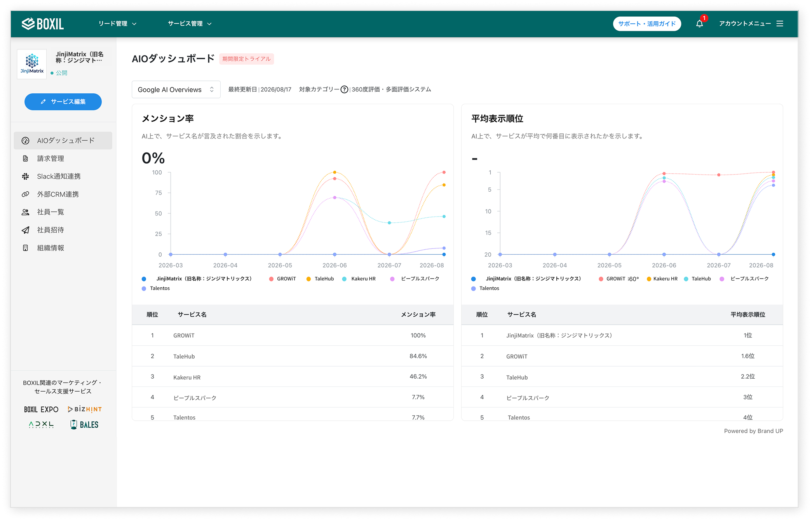Click JinjiMatrix row in 平均表示順位 table

[622, 336]
